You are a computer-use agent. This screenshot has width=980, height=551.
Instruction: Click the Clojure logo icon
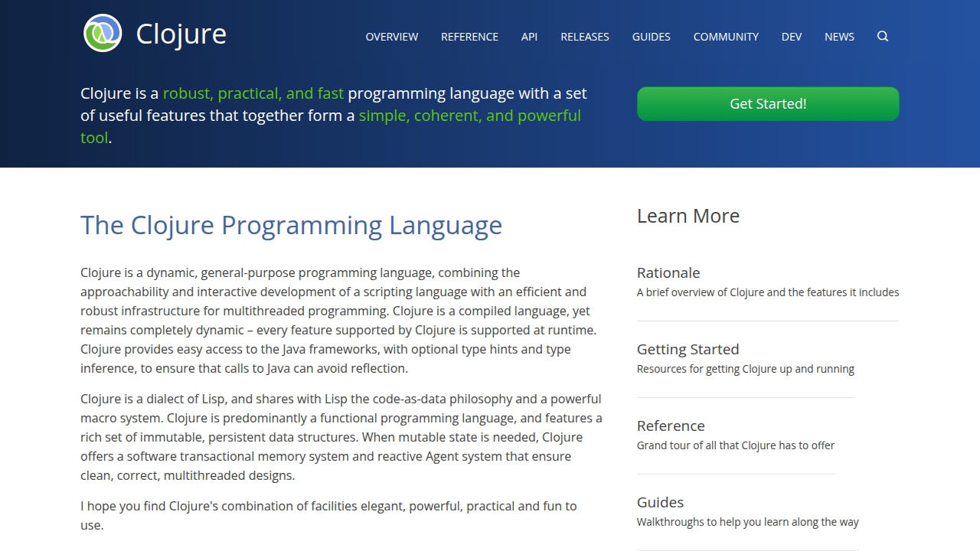tap(103, 33)
